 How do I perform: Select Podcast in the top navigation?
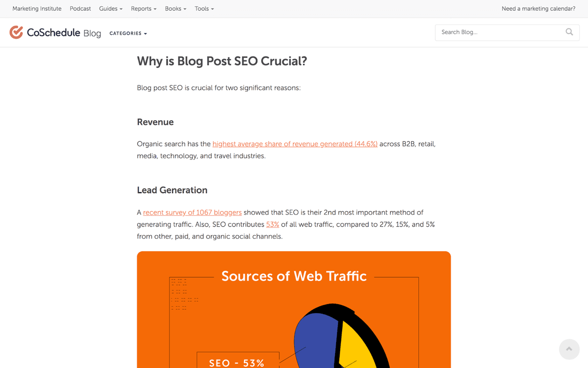pos(80,8)
